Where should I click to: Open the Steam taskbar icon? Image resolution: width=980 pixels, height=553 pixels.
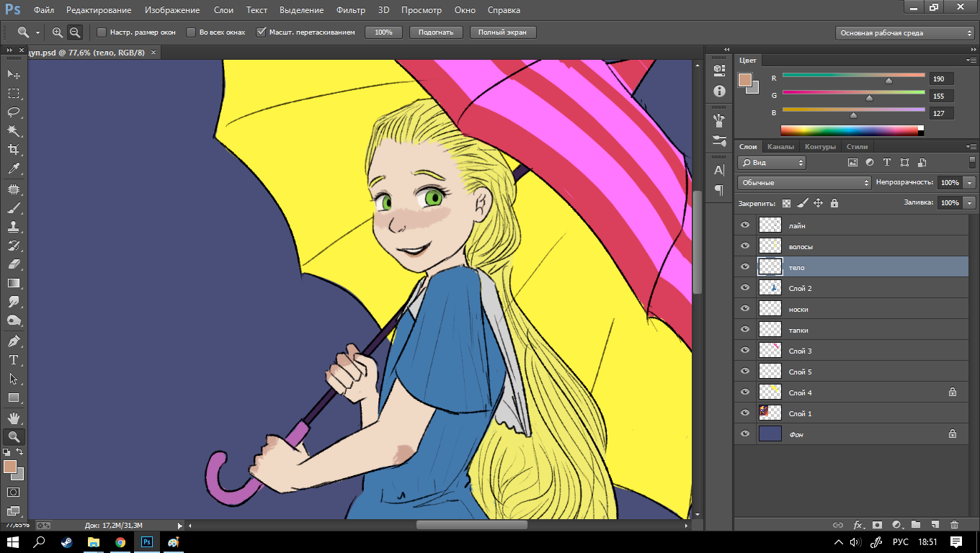coord(67,542)
